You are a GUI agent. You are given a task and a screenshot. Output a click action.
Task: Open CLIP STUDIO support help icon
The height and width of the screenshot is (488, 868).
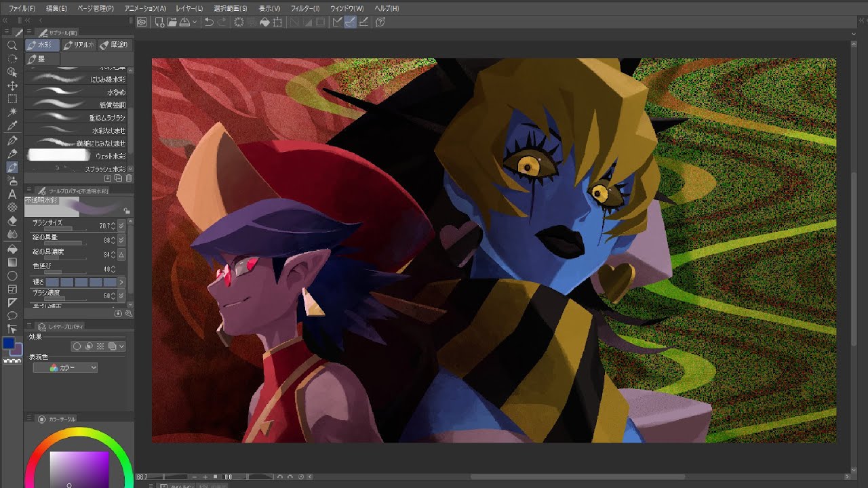pyautogui.click(x=380, y=22)
